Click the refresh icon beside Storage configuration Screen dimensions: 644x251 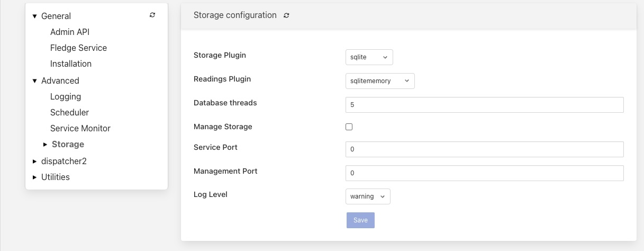click(x=286, y=15)
